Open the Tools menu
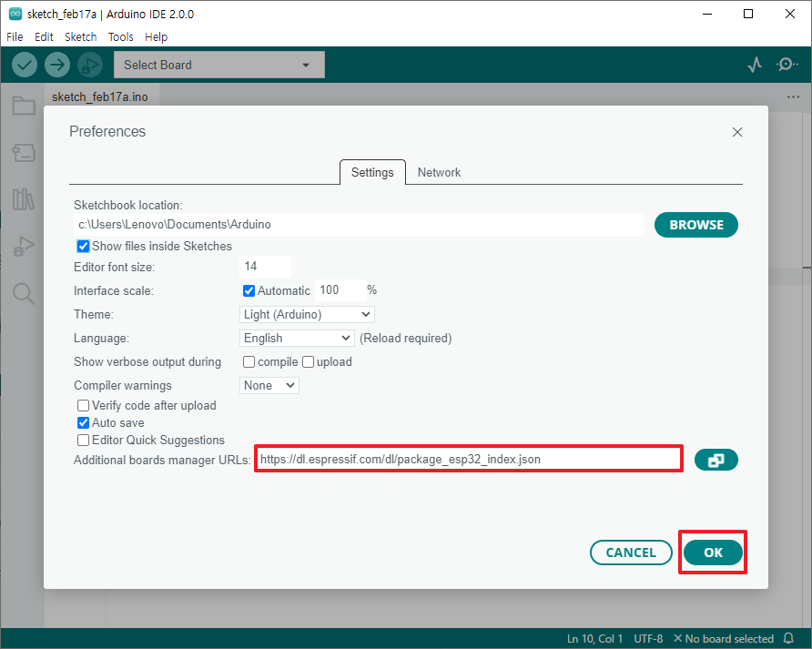 pos(121,36)
